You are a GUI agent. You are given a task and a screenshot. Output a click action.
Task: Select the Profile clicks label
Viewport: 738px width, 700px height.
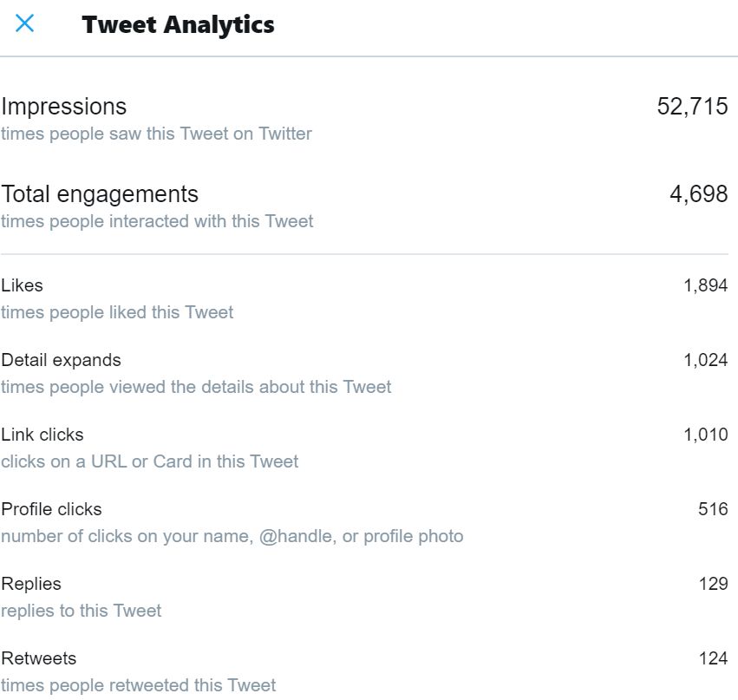click(51, 509)
